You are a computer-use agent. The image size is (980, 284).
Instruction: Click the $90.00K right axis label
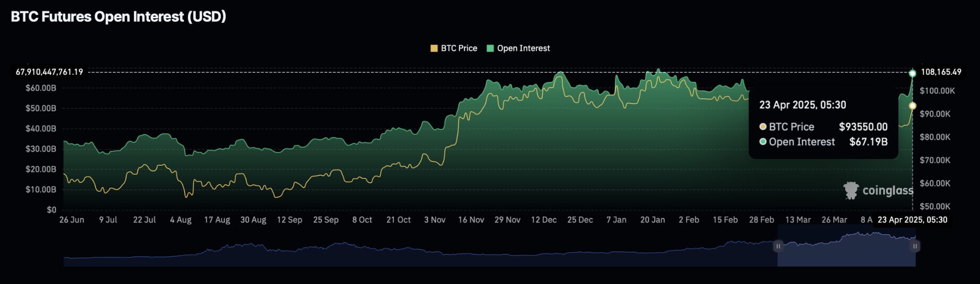coord(935,114)
